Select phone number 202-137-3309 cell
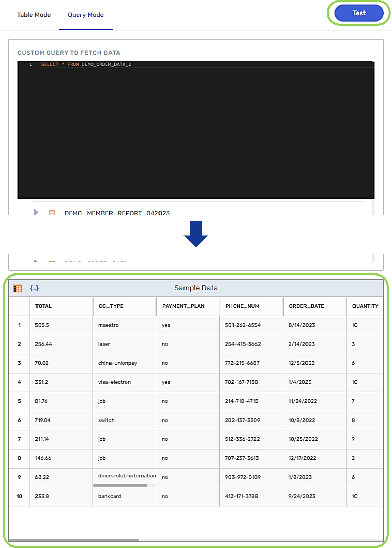392x548 pixels. [x=251, y=420]
